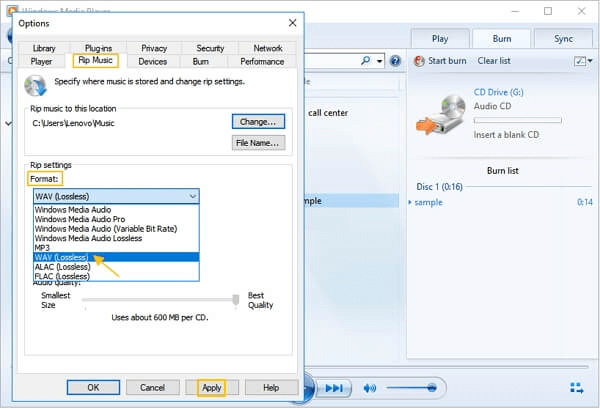Switch to the Performance tab
Viewport: 600px width, 409px height.
pos(262,61)
